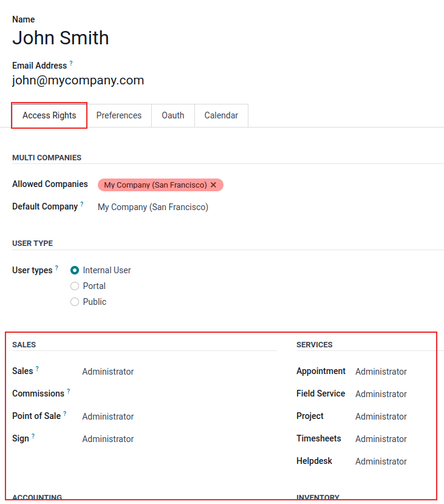
Task: Edit the john@mycompany.com email field
Action: (x=78, y=80)
